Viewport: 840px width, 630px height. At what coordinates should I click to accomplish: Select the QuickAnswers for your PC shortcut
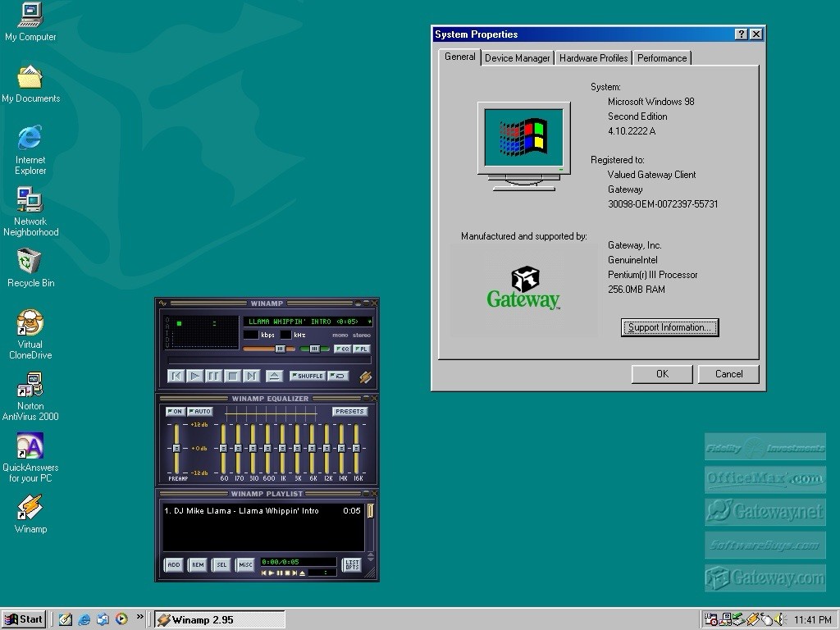pos(30,458)
